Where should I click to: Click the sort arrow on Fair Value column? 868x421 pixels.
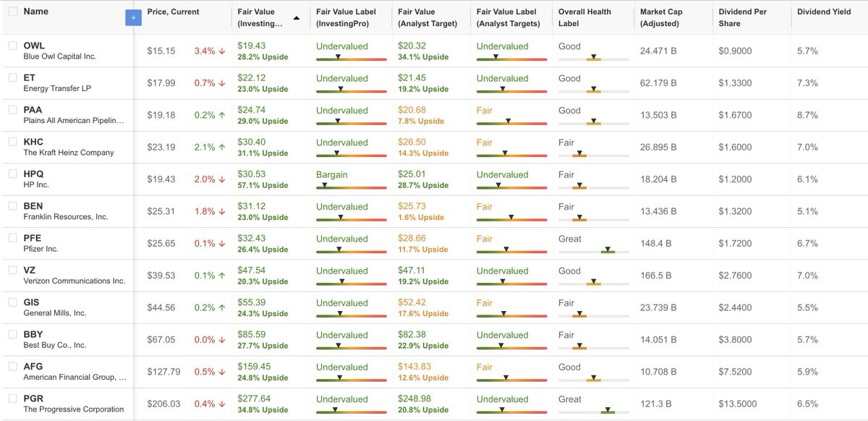(297, 17)
